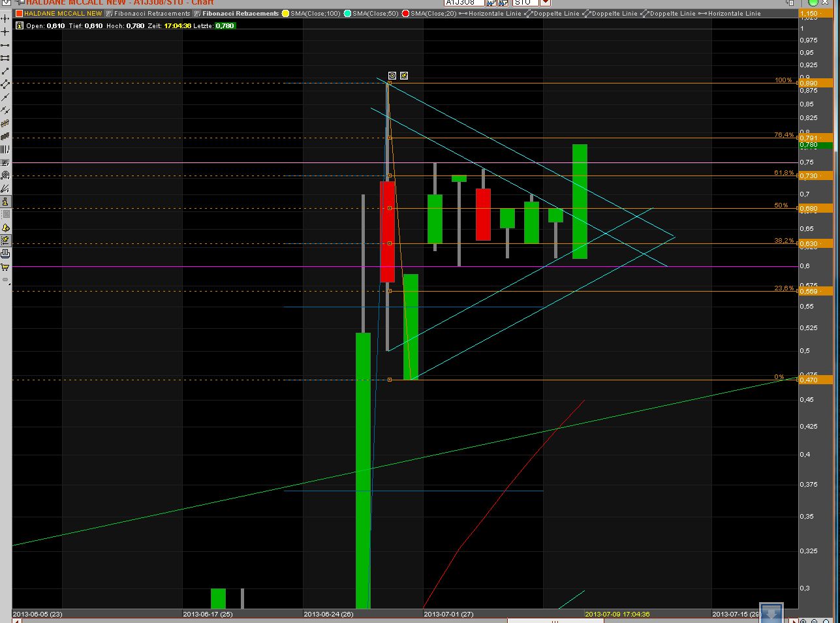Click the settings marker above the peak
Image resolution: width=840 pixels, height=623 pixels.
[392, 76]
